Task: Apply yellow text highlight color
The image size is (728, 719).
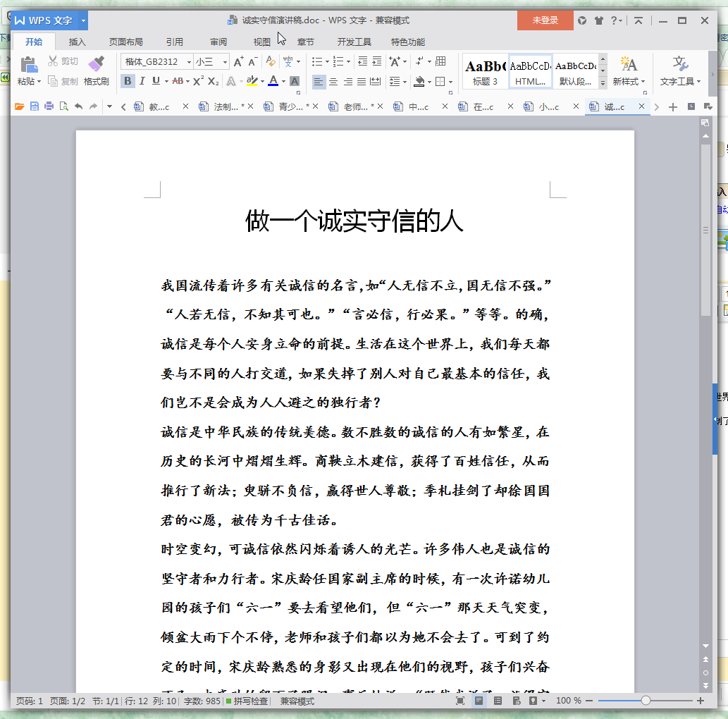Action: 252,81
